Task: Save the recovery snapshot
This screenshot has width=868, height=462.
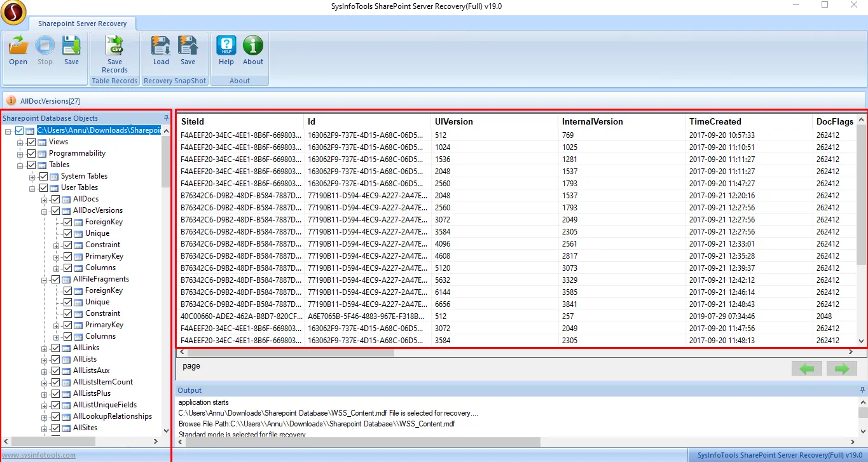Action: coord(188,46)
